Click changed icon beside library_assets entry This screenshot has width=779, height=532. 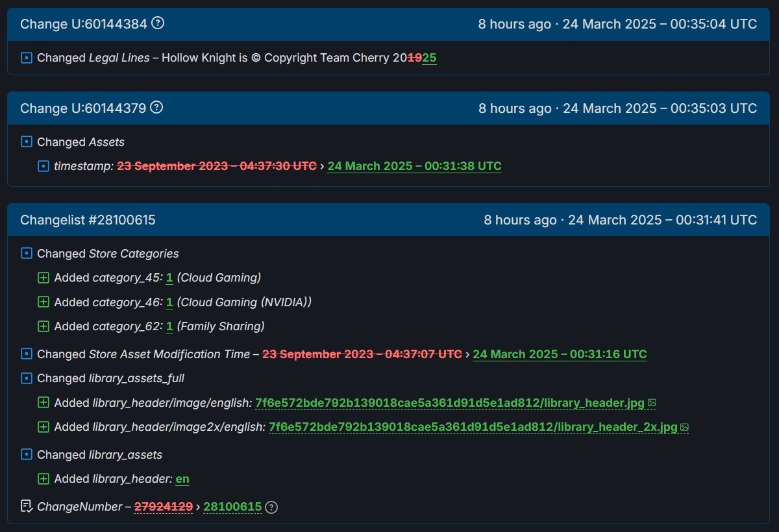27,455
